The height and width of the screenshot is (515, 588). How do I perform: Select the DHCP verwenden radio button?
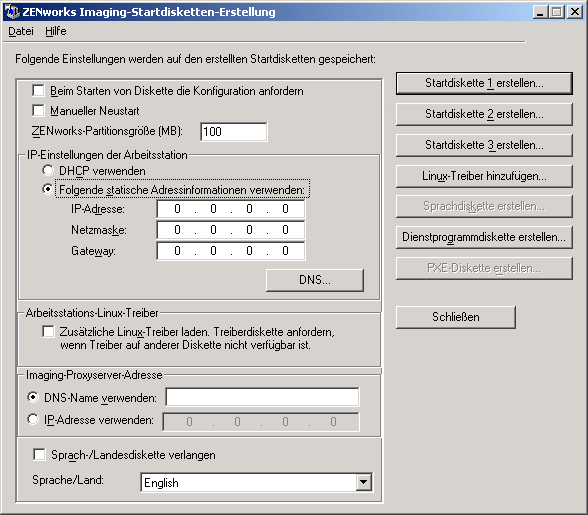tap(48, 170)
